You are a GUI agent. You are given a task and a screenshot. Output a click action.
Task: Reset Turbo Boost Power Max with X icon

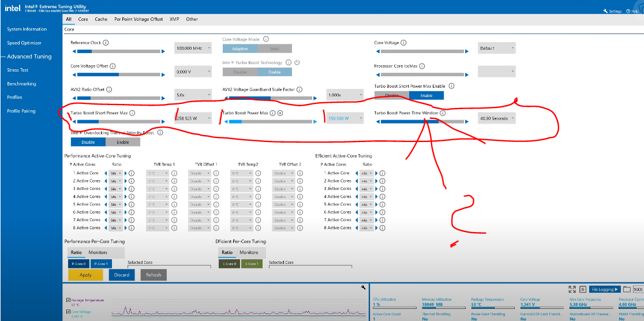[280, 113]
